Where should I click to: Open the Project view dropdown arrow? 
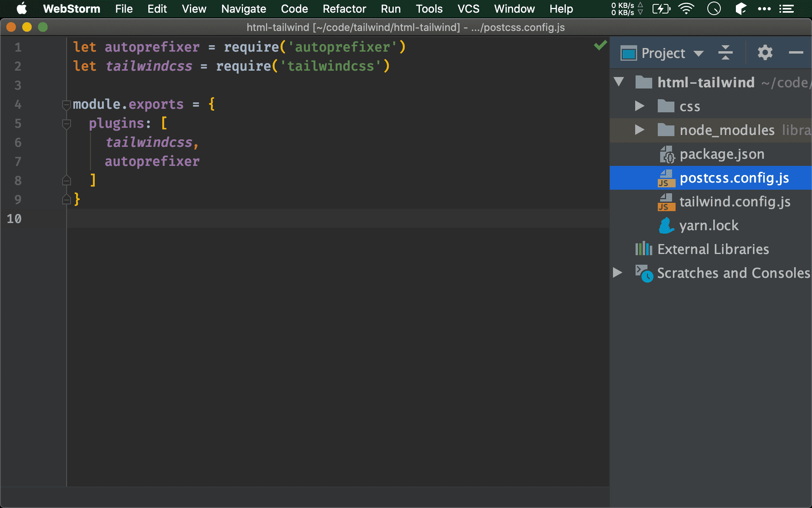[699, 54]
